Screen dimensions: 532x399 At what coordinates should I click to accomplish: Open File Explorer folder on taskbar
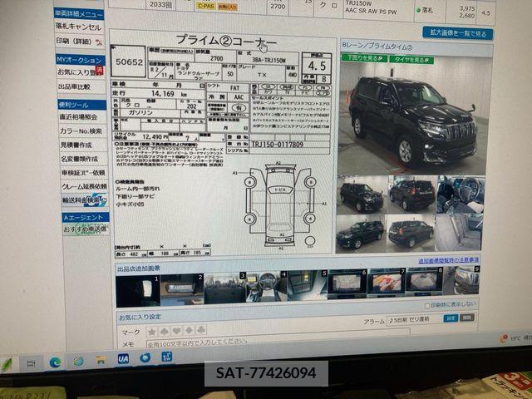[x=101, y=360]
